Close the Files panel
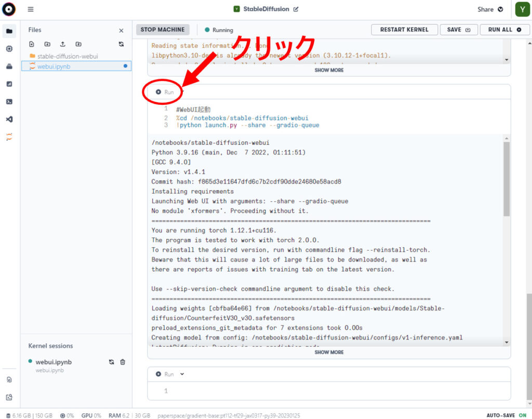This screenshot has height=419, width=532. pyautogui.click(x=121, y=31)
